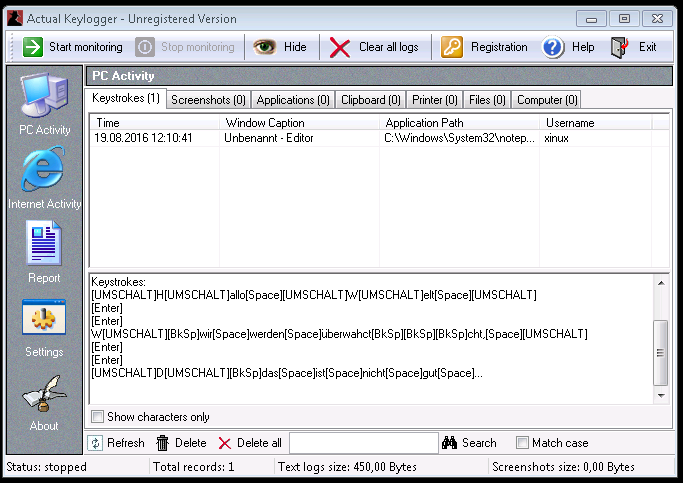This screenshot has height=483, width=683.
Task: Click the C:\Windows\System32\notep... path cell
Action: pyautogui.click(x=459, y=138)
